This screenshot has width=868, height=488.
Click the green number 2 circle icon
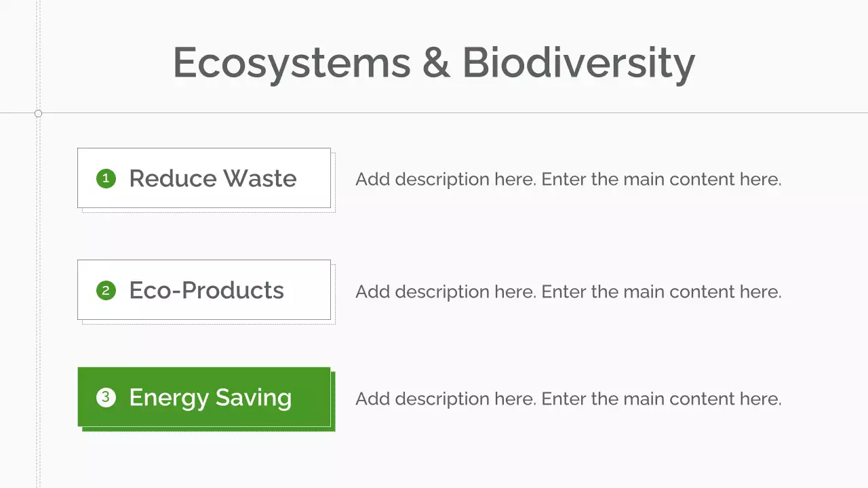pyautogui.click(x=106, y=291)
